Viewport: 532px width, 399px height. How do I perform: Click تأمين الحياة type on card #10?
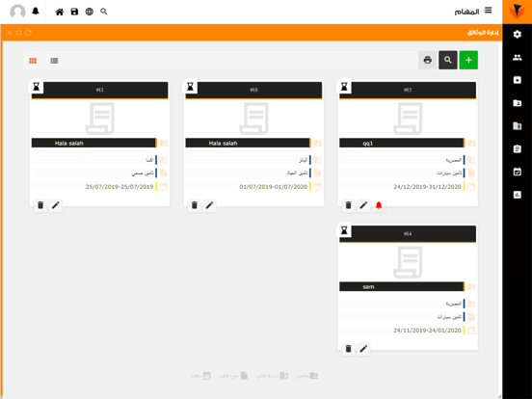tap(297, 173)
